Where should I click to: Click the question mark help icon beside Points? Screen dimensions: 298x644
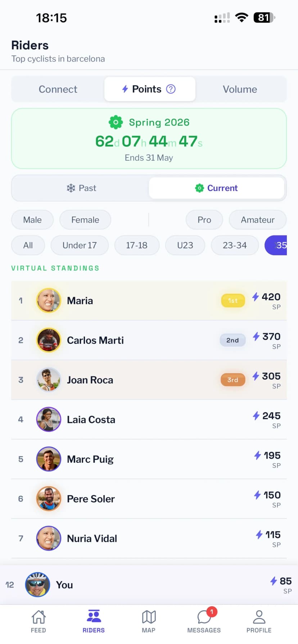click(x=171, y=89)
